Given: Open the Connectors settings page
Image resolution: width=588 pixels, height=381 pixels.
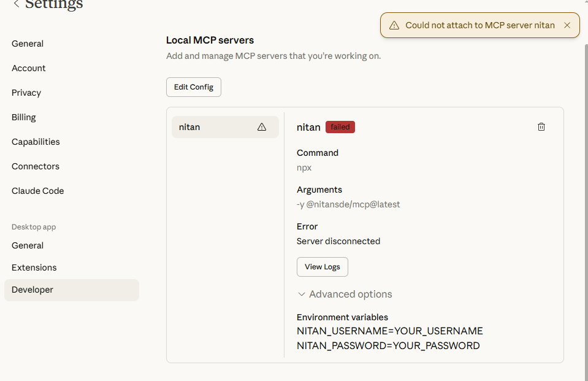Looking at the screenshot, I should click(36, 166).
